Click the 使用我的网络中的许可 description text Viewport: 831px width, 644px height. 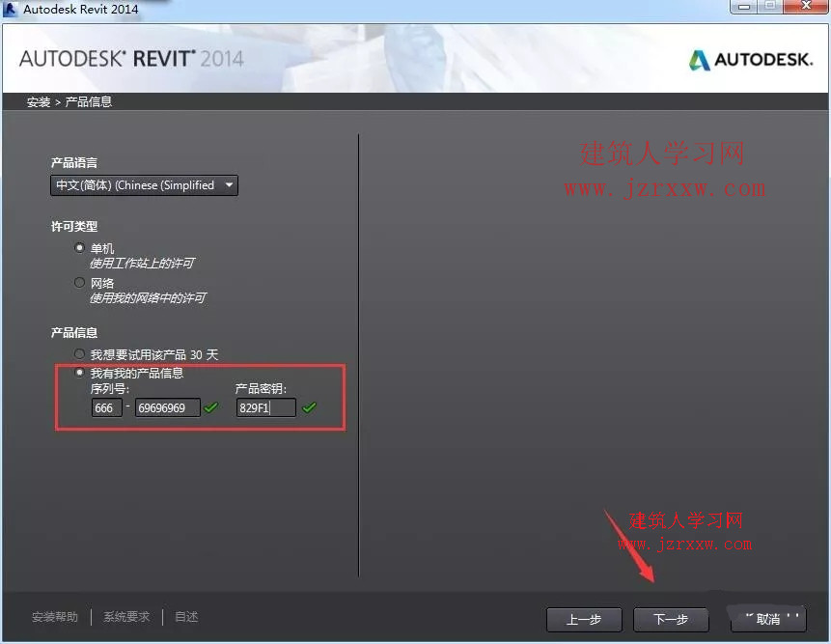point(148,298)
